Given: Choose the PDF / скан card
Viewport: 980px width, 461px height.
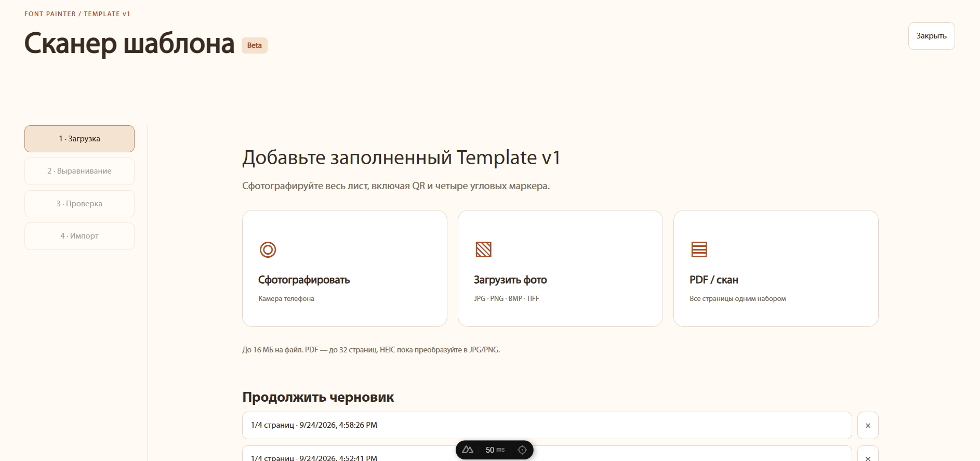Looking at the screenshot, I should (x=776, y=268).
